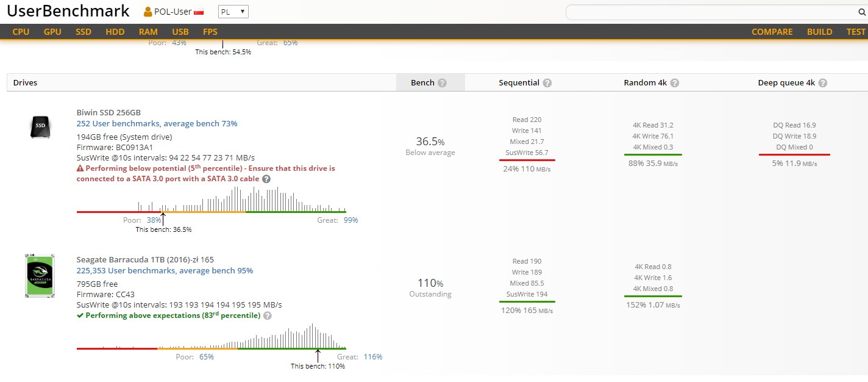The width and height of the screenshot is (868, 382).
Task: Click Firmware: BC0913A1 text
Action: pos(115,147)
